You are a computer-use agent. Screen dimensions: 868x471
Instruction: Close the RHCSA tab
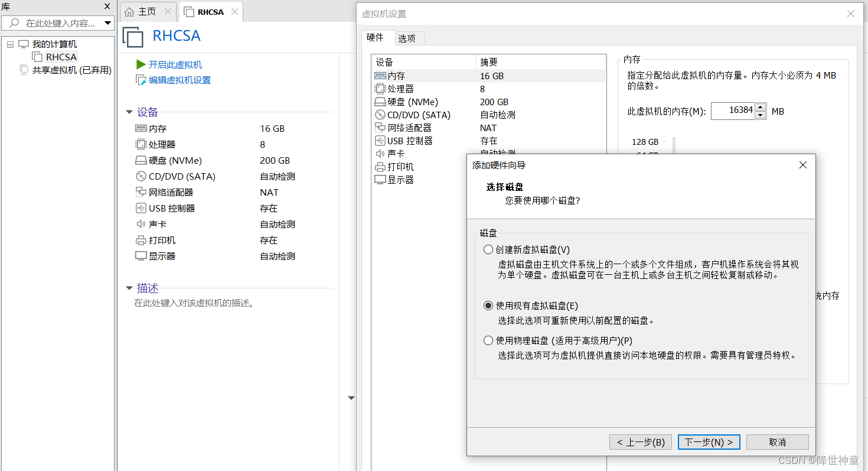coord(234,12)
